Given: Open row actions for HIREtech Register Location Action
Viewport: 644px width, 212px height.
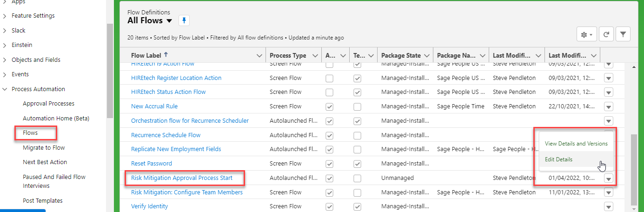Looking at the screenshot, I should tap(609, 78).
